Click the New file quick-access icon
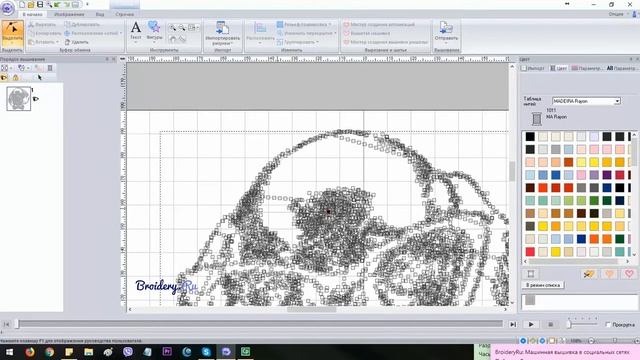Viewport: 640px width, 360px height. click(22, 4)
